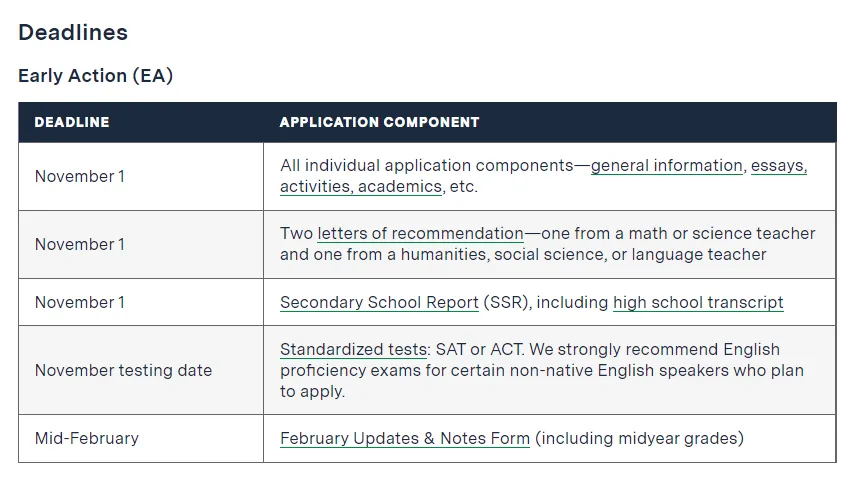Click the November 1 cell in first row

click(x=80, y=176)
